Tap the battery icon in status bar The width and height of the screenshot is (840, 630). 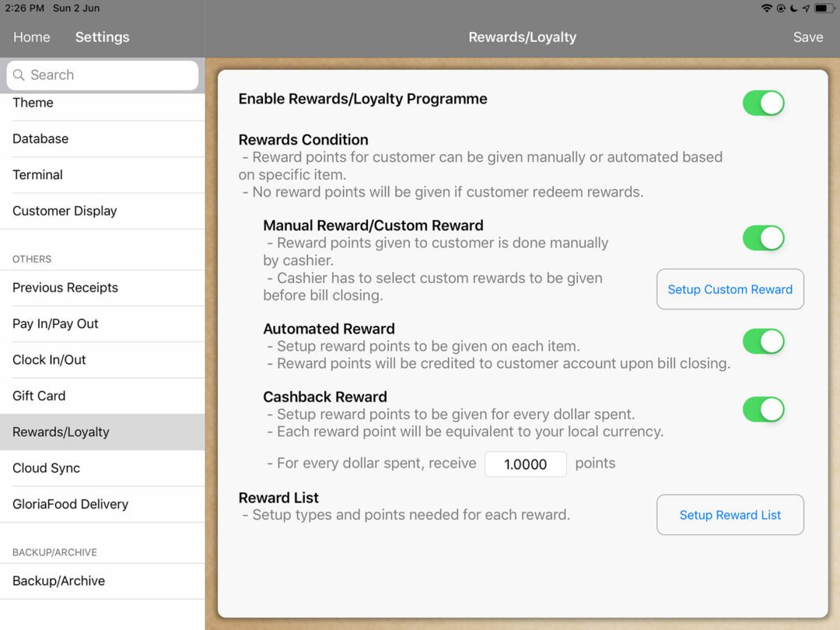824,8
